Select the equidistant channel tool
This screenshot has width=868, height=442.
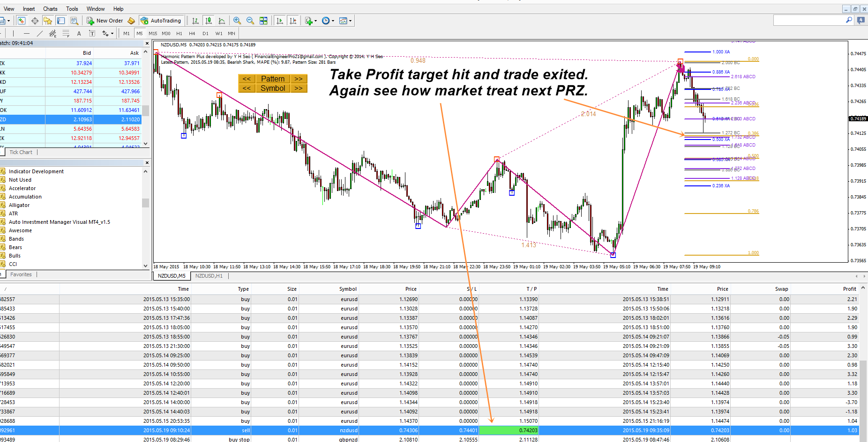pyautogui.click(x=52, y=33)
